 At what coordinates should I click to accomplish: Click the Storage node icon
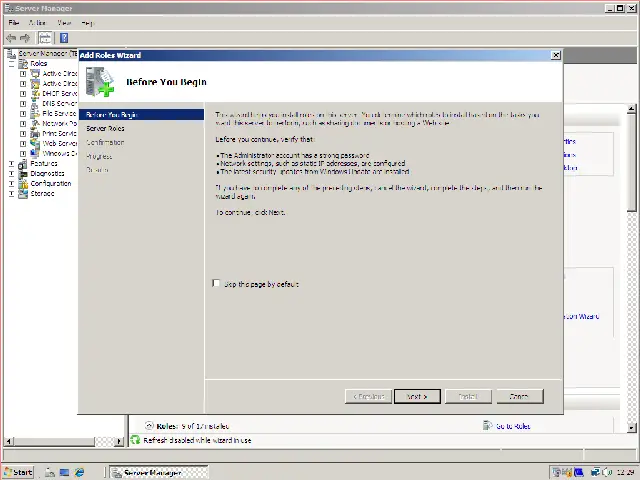pos(23,193)
